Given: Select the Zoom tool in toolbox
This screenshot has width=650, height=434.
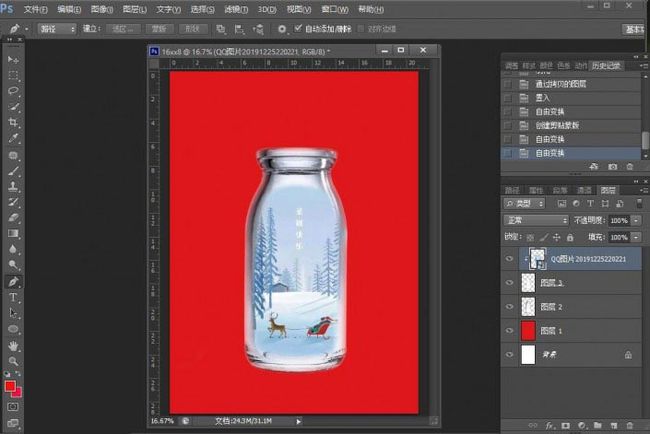Looking at the screenshot, I should click(x=13, y=361).
